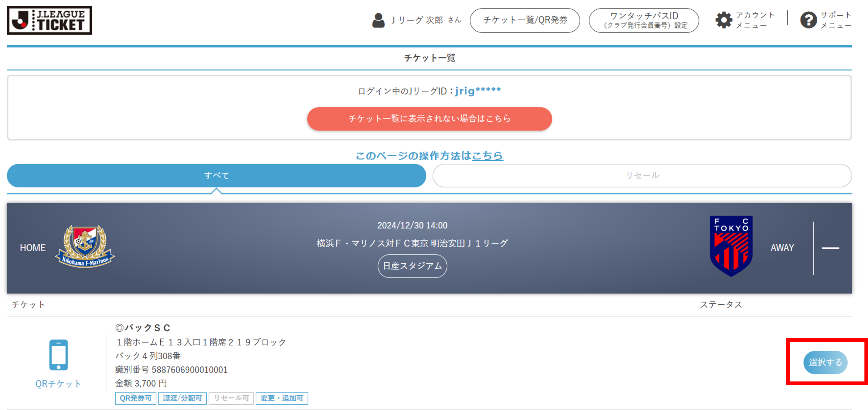Click the ステータス column header
Viewport: 868px width, 410px height.
721,305
